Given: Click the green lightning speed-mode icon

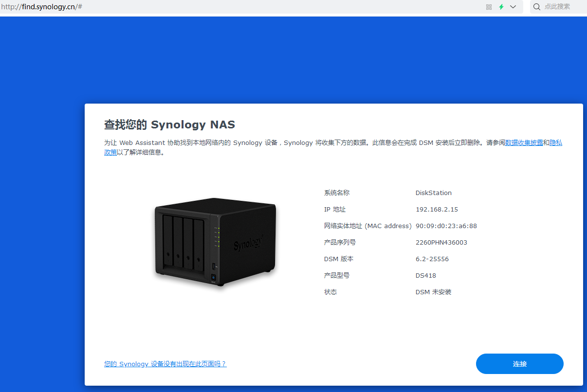Looking at the screenshot, I should click(x=501, y=7).
